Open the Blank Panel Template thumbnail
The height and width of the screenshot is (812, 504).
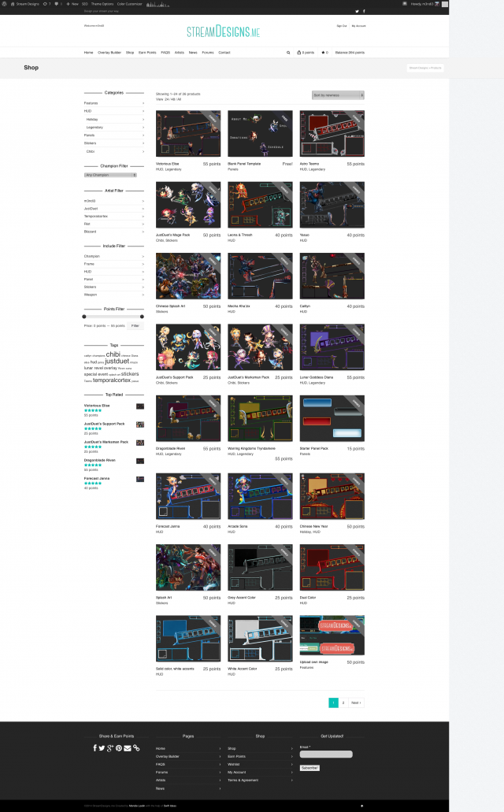(260, 134)
